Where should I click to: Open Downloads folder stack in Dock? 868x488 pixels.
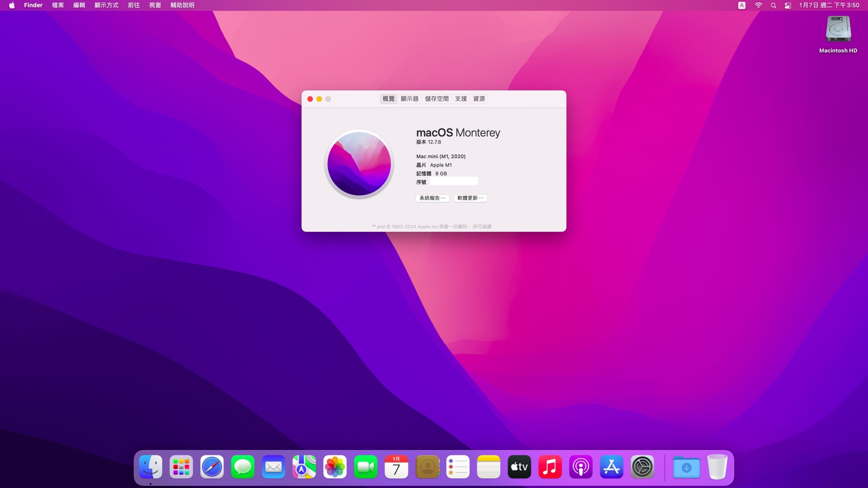[x=687, y=467]
